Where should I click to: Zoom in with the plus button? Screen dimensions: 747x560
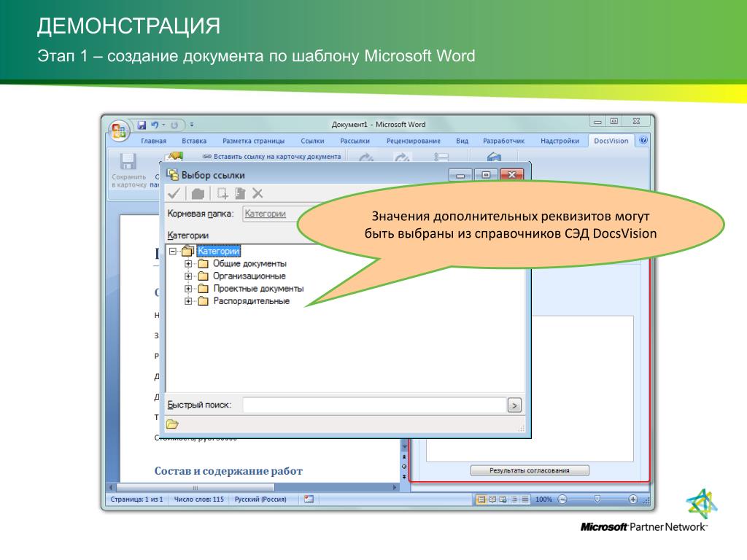click(632, 499)
